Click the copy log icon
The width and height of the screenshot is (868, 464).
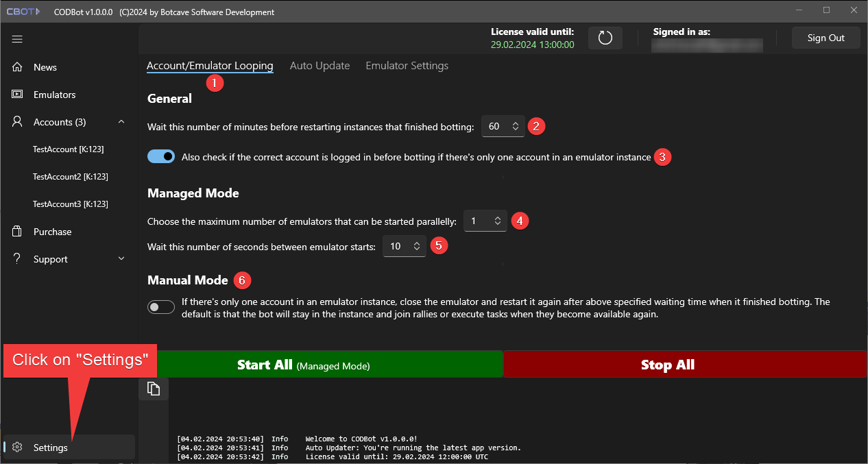tap(154, 389)
